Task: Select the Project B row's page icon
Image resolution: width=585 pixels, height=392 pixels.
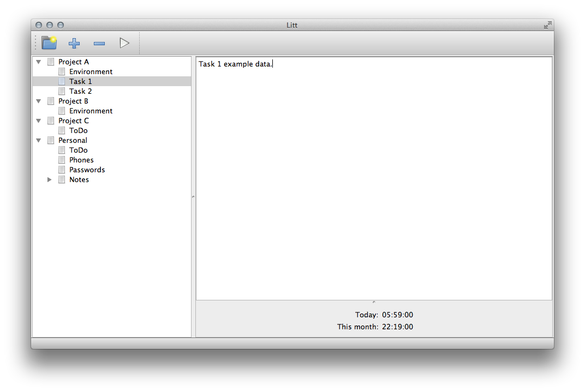Action: 51,101
